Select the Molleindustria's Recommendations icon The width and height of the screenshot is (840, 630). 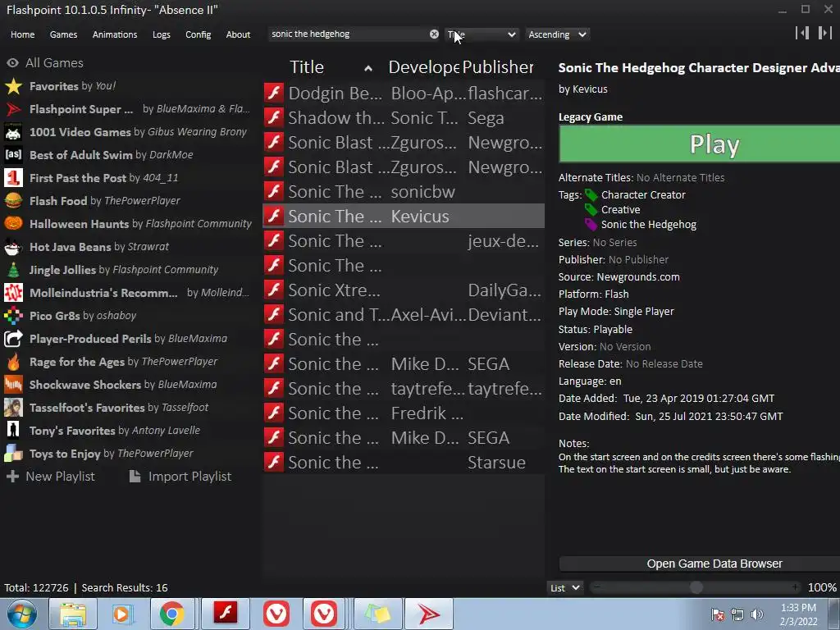coord(13,293)
